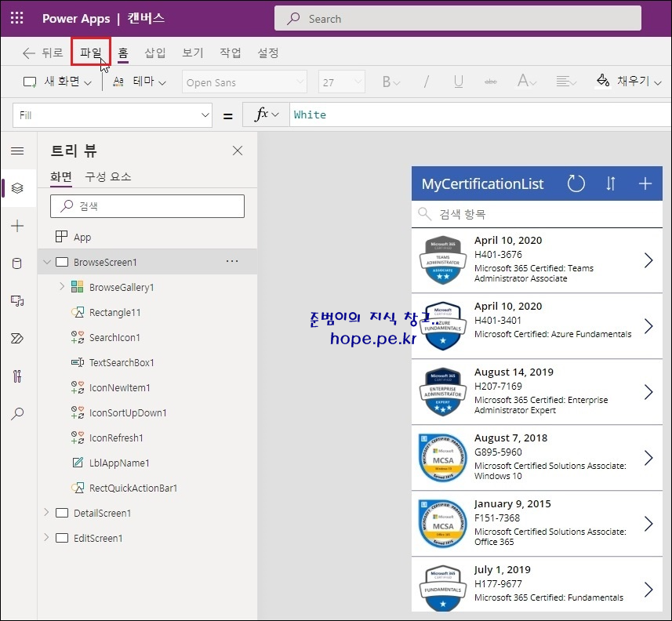Viewport: 672px width, 621px height.
Task: Click the formula bar showing White
Action: pyautogui.click(x=480, y=114)
